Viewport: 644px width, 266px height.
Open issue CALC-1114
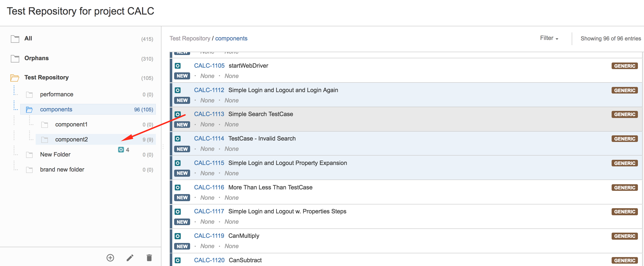click(209, 139)
